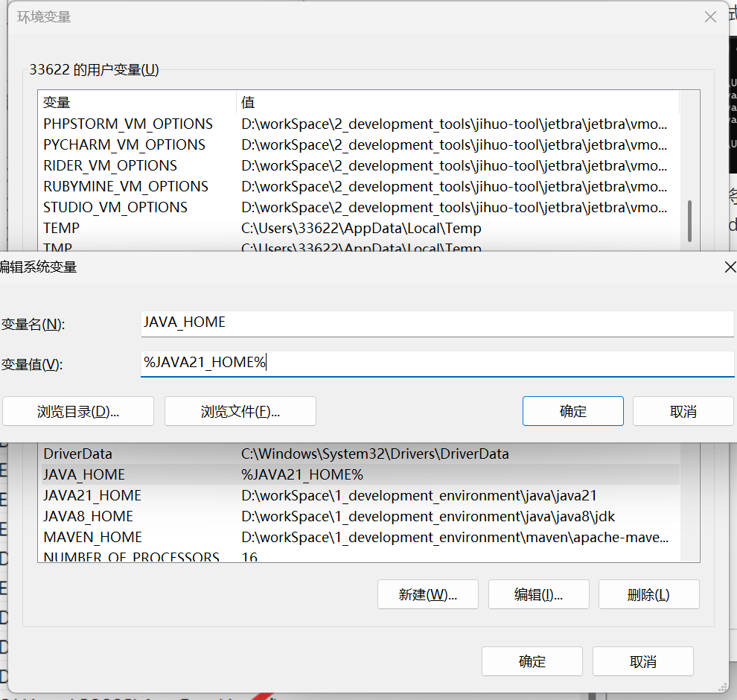Open 浏览目录(D)... directory browser

(78, 411)
